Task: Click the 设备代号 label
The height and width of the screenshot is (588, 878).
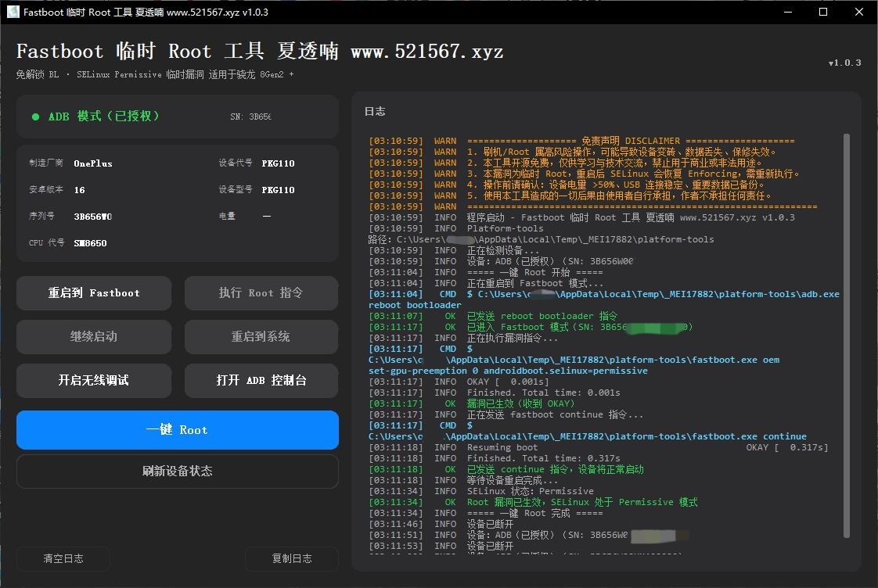Action: coord(236,163)
